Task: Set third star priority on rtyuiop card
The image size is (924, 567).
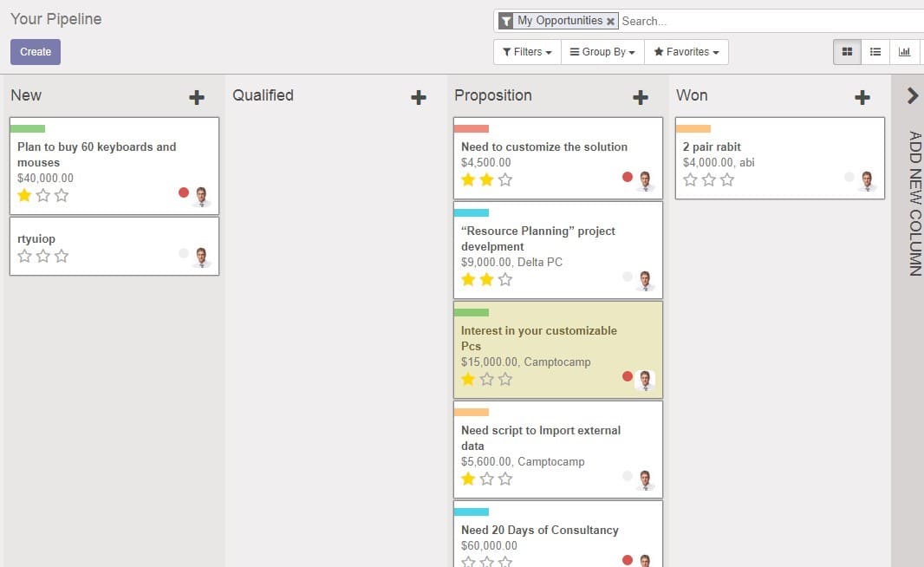Action: (x=62, y=256)
